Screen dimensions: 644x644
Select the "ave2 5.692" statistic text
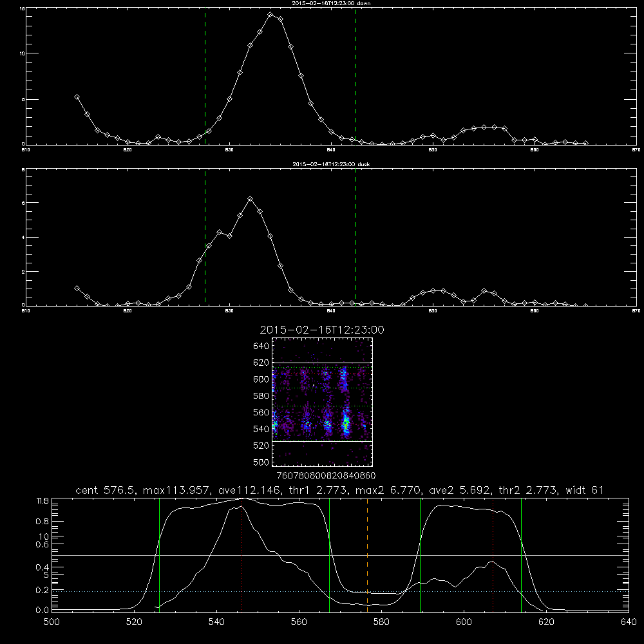pyautogui.click(x=459, y=490)
